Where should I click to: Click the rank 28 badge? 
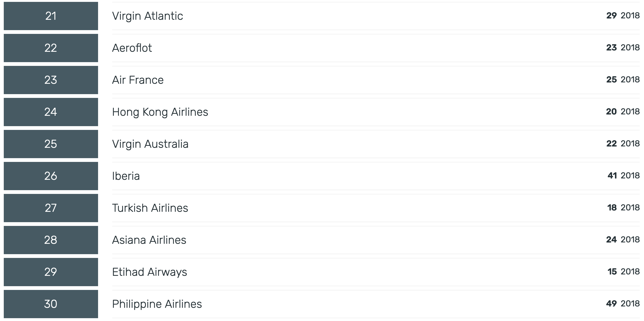(51, 240)
